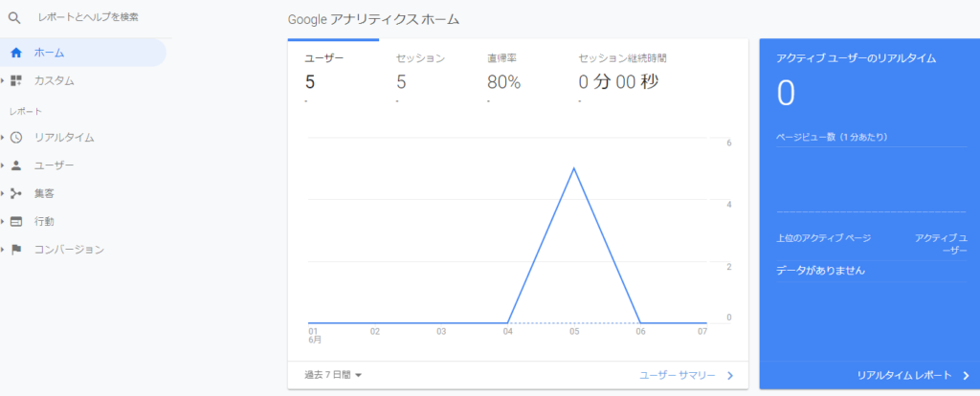This screenshot has width=980, height=396.
Task: Click the Conversions flag icon
Action: (16, 250)
